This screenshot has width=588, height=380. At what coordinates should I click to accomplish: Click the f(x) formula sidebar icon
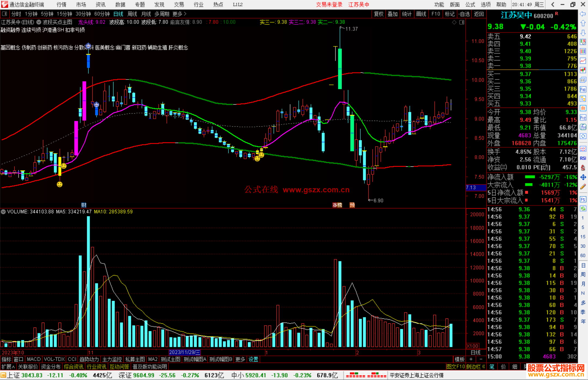[583, 127]
